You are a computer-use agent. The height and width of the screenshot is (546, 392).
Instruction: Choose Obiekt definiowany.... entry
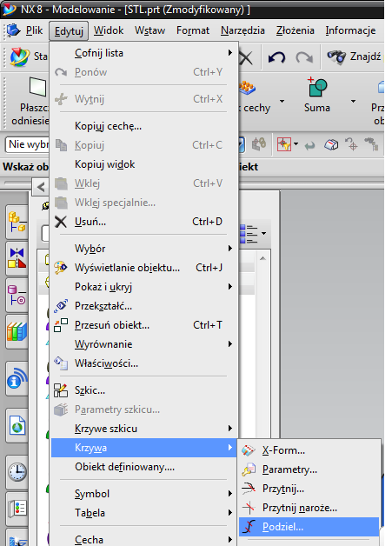coord(144,467)
